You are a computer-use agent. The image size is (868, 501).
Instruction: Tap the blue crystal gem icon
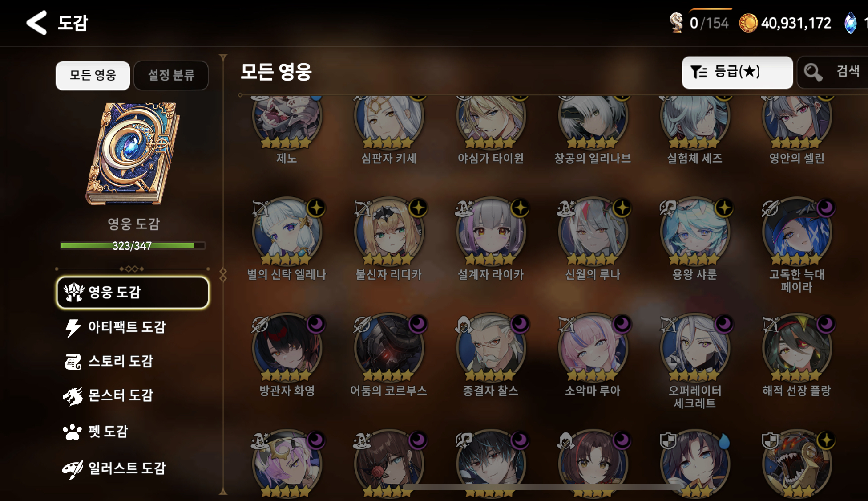click(850, 23)
